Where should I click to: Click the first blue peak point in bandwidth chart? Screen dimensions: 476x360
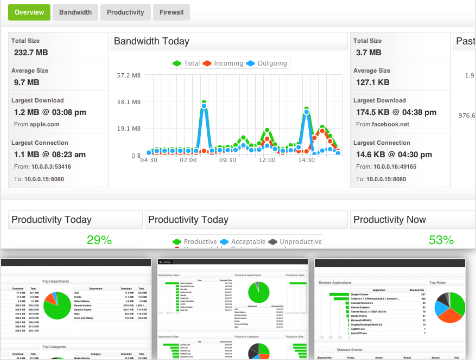(x=204, y=106)
